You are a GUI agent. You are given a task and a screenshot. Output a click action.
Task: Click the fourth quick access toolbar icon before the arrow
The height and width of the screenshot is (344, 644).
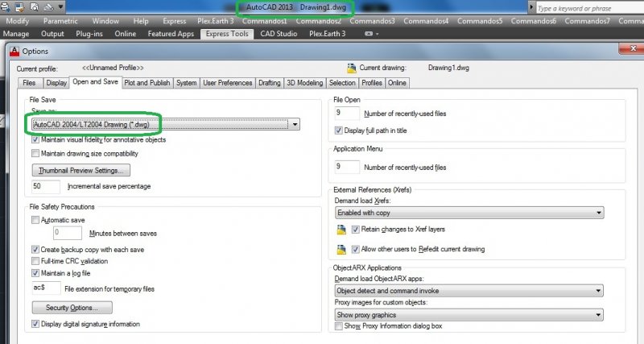point(48,7)
